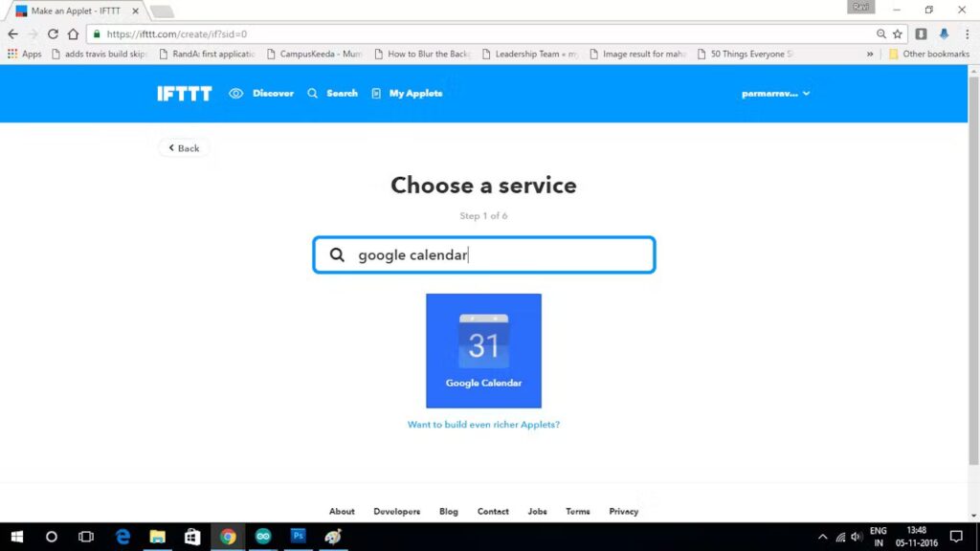980x551 pixels.
Task: Click the Ravi profile button
Action: click(x=860, y=7)
